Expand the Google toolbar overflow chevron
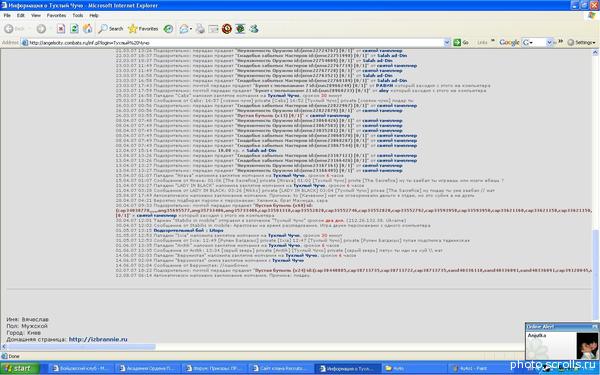 pos(560,41)
